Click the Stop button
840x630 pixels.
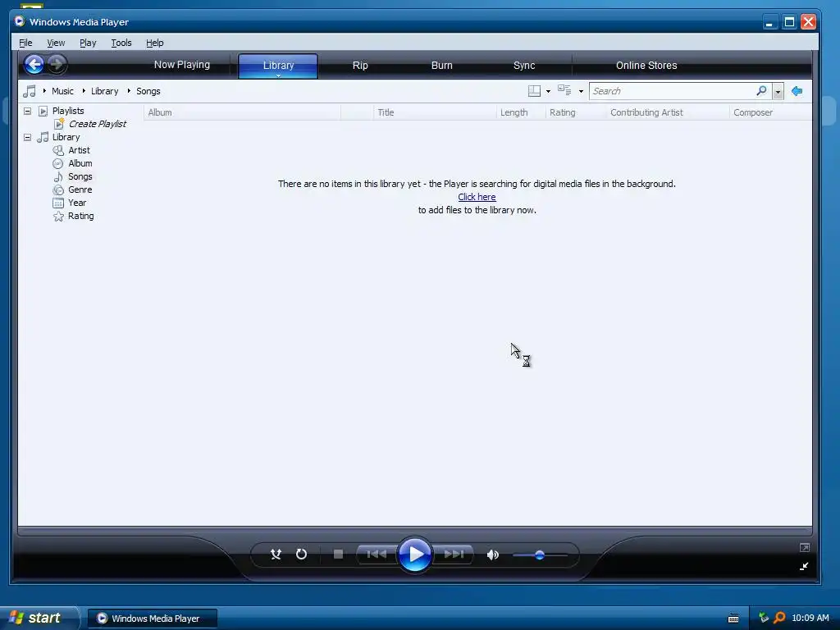point(338,554)
